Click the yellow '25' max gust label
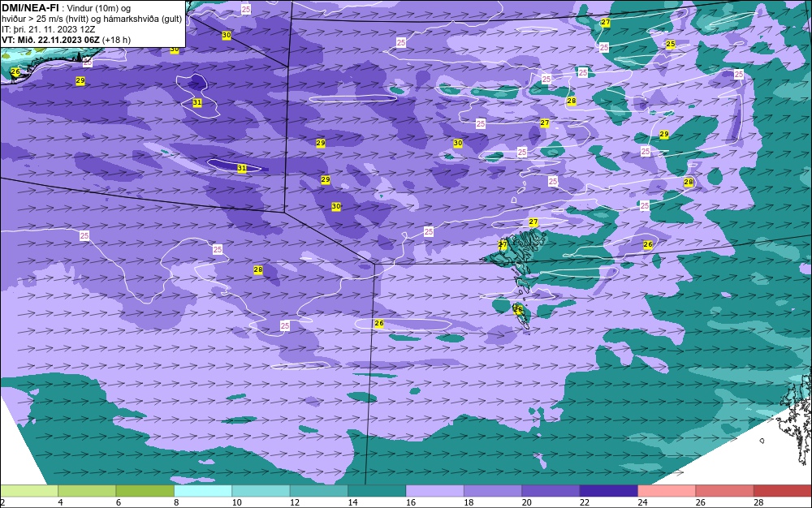 point(670,44)
